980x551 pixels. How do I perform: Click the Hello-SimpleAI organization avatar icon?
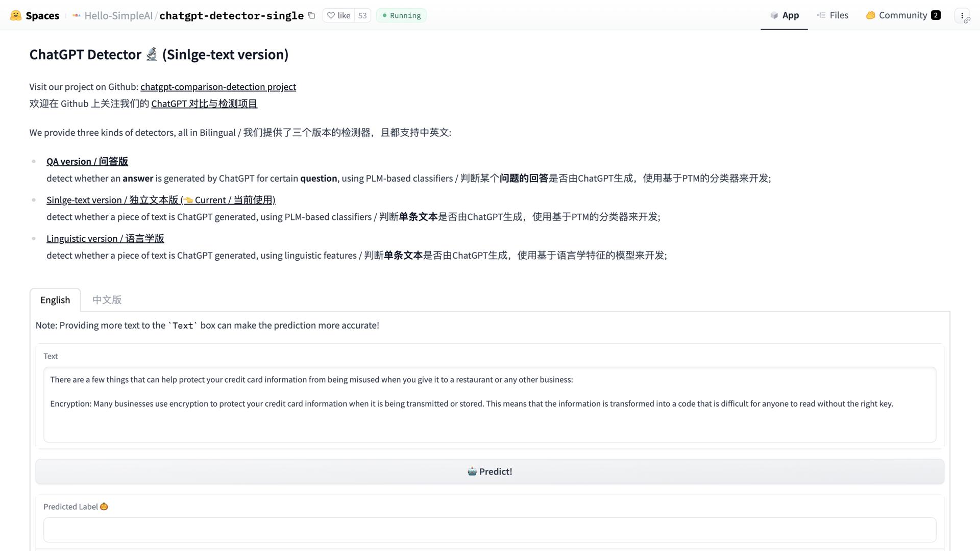[x=76, y=15]
